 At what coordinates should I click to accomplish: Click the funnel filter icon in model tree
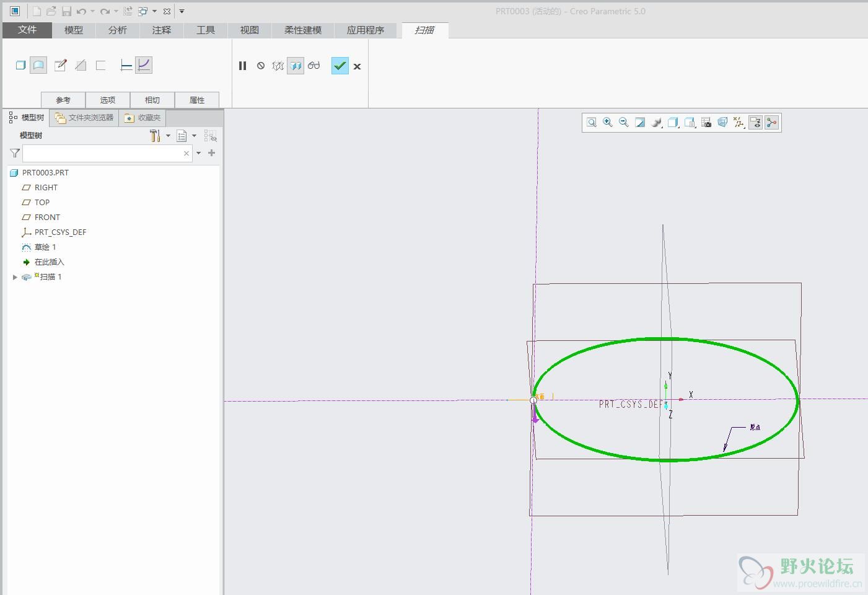coord(15,153)
